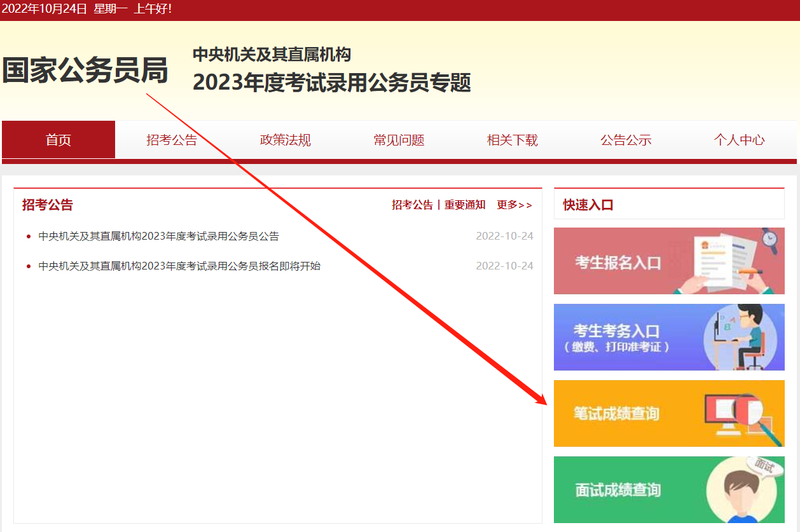Image resolution: width=800 pixels, height=532 pixels.
Task: Open the 面试成绩查询 interview score banner
Action: [x=669, y=489]
